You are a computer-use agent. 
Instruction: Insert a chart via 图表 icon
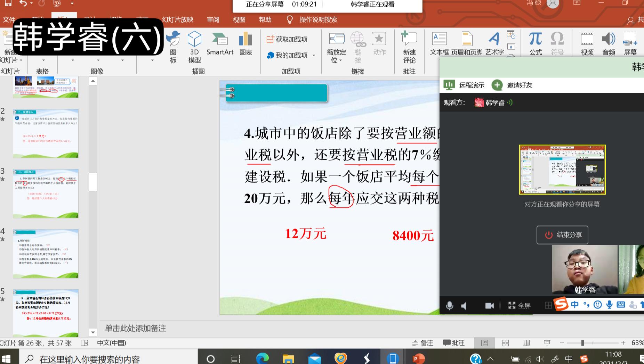[x=245, y=44]
